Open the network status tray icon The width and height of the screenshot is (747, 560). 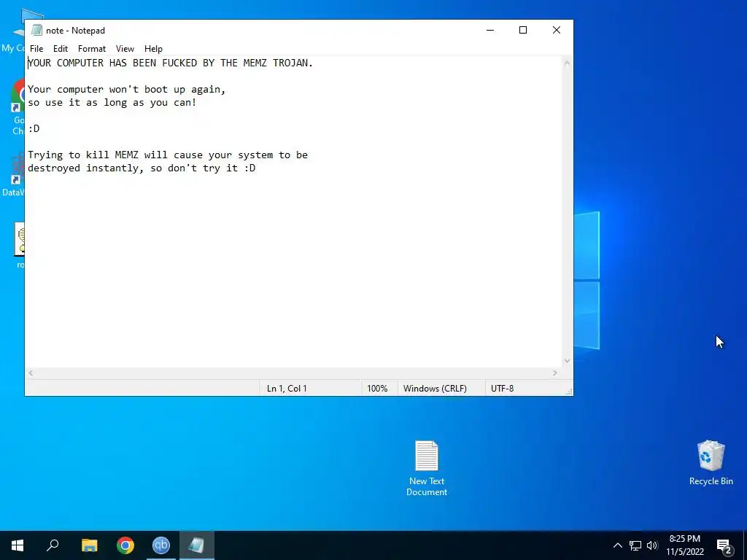tap(635, 545)
